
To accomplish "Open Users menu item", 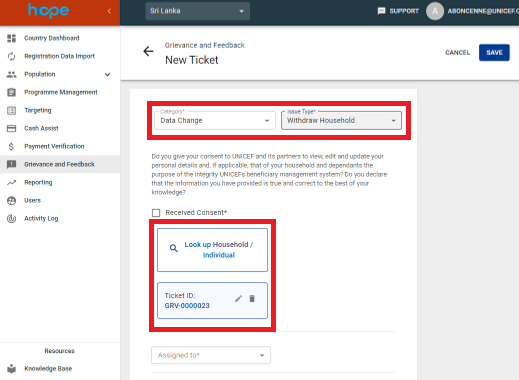I will tap(60, 200).
